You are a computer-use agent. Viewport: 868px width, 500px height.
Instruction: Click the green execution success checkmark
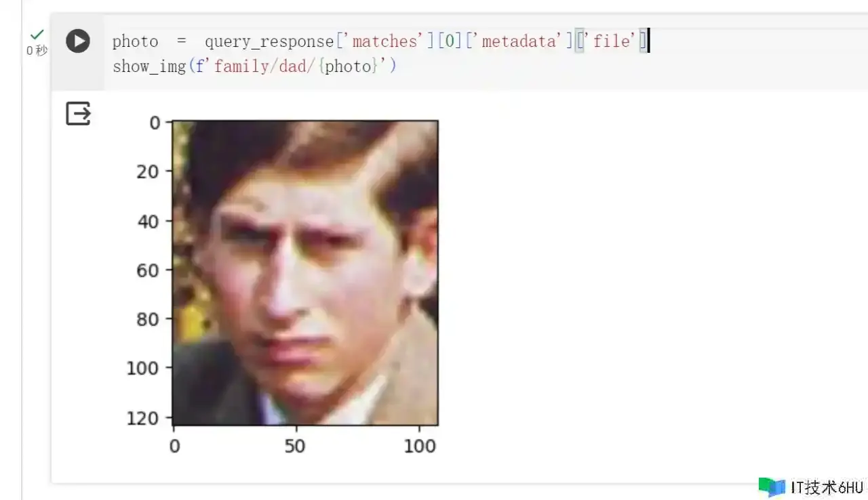pyautogui.click(x=37, y=34)
